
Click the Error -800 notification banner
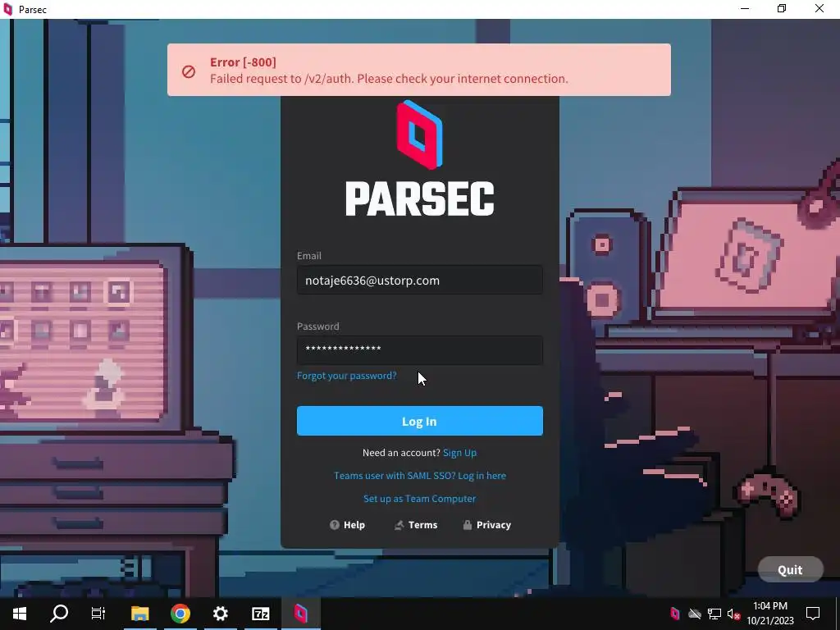[419, 71]
